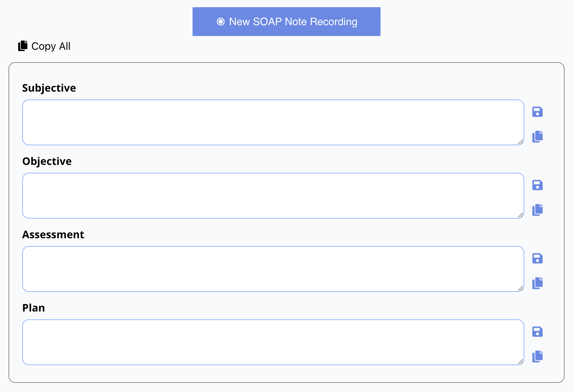Copy the Plan section text
The image size is (575, 392).
pos(537,356)
